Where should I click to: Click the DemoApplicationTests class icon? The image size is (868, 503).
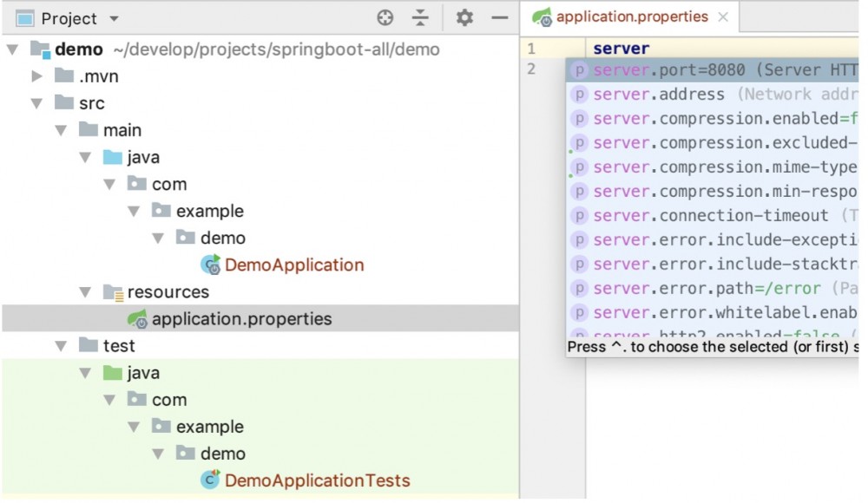[209, 479]
